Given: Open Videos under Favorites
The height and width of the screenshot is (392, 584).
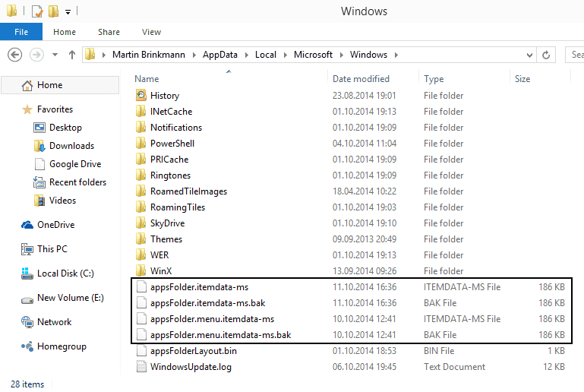Looking at the screenshot, I should click(x=62, y=201).
